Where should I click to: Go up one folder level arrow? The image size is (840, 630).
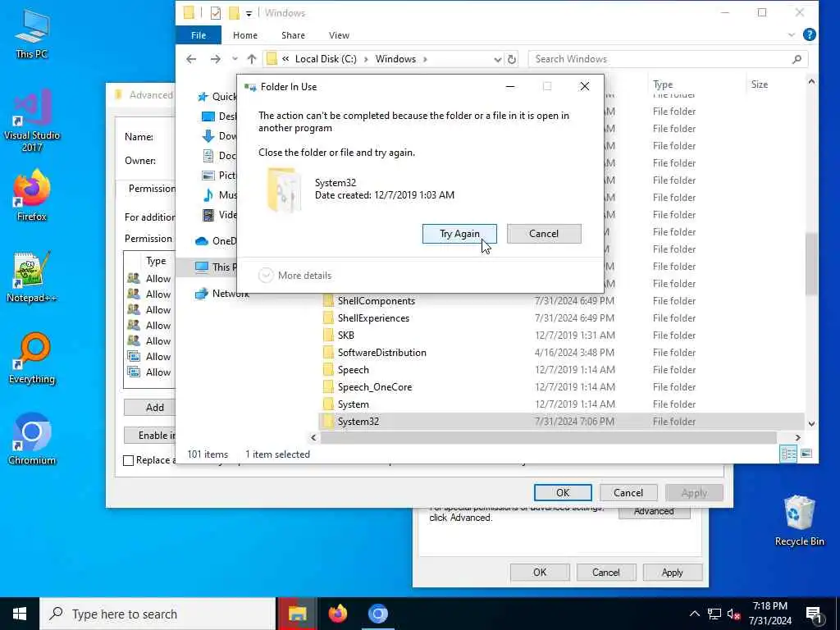pyautogui.click(x=252, y=59)
